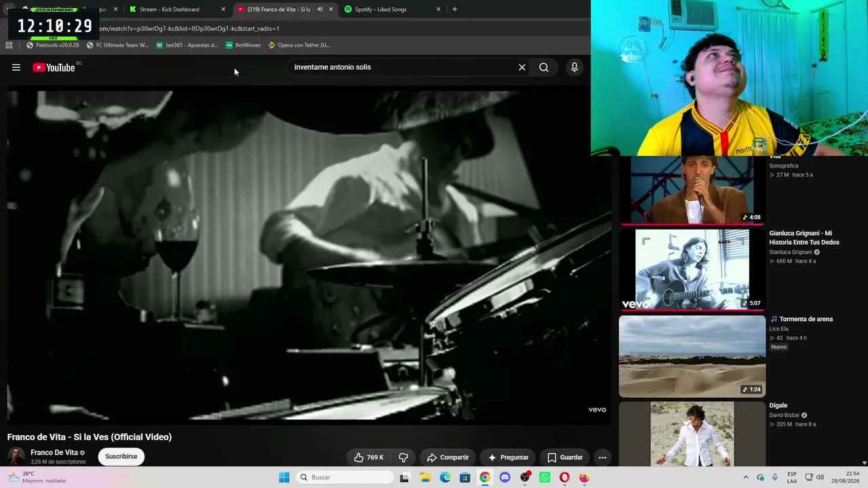Open Microsoft Store from the taskbar
This screenshot has width=868, height=488.
(x=465, y=477)
